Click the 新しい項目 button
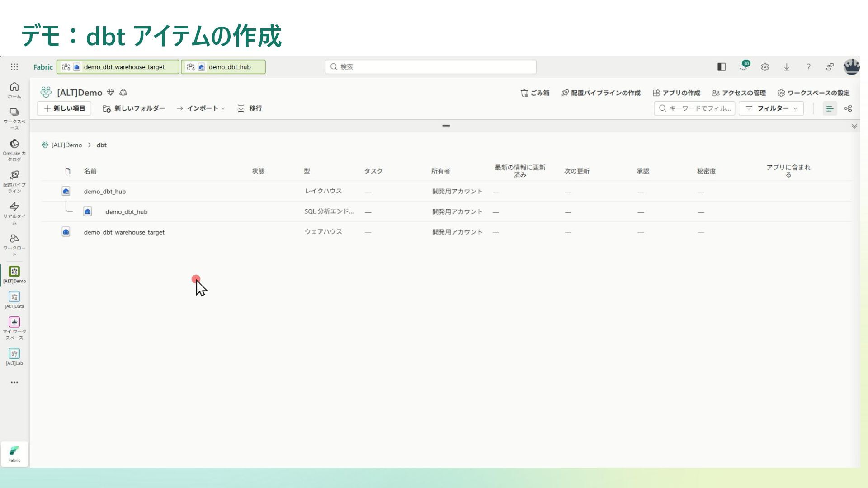868x488 pixels. 64,108
